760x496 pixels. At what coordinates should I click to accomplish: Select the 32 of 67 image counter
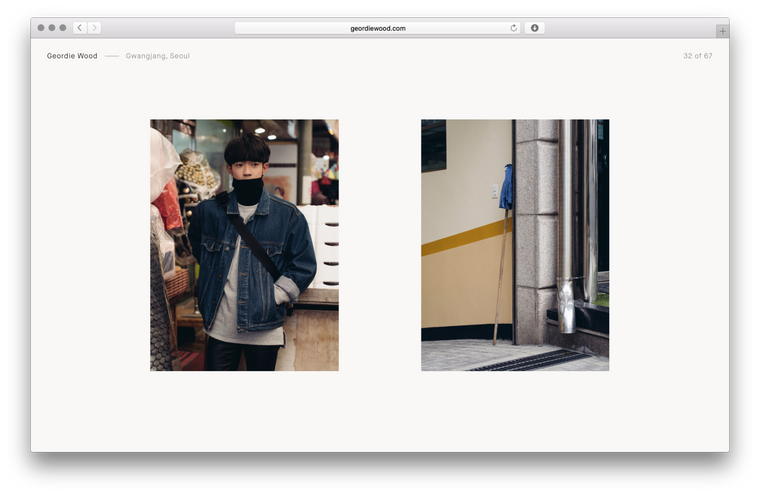[697, 56]
